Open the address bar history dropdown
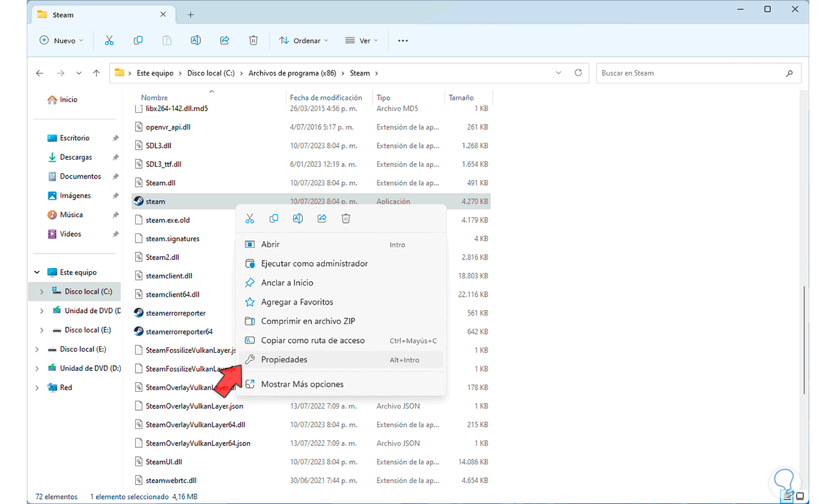This screenshot has height=504, width=836. tap(559, 73)
